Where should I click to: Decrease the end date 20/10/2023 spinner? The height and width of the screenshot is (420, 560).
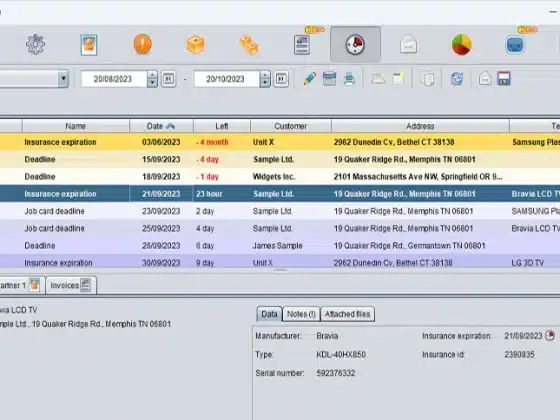click(x=265, y=83)
